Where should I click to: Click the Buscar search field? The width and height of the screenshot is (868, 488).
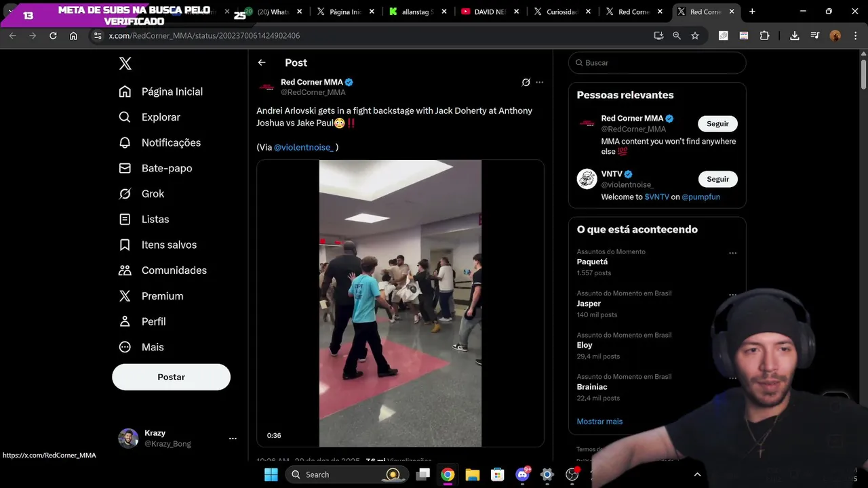[657, 62]
